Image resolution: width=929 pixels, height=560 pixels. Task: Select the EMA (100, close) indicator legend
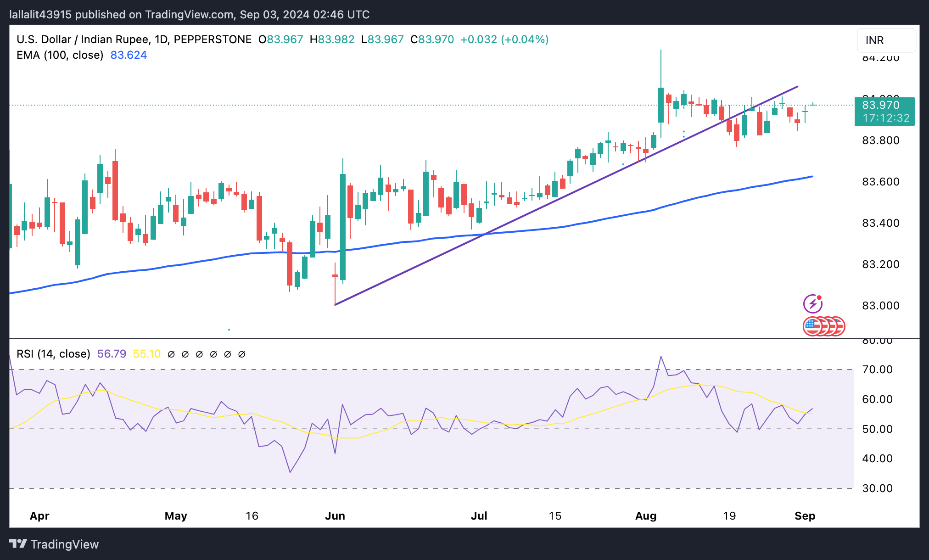(60, 55)
